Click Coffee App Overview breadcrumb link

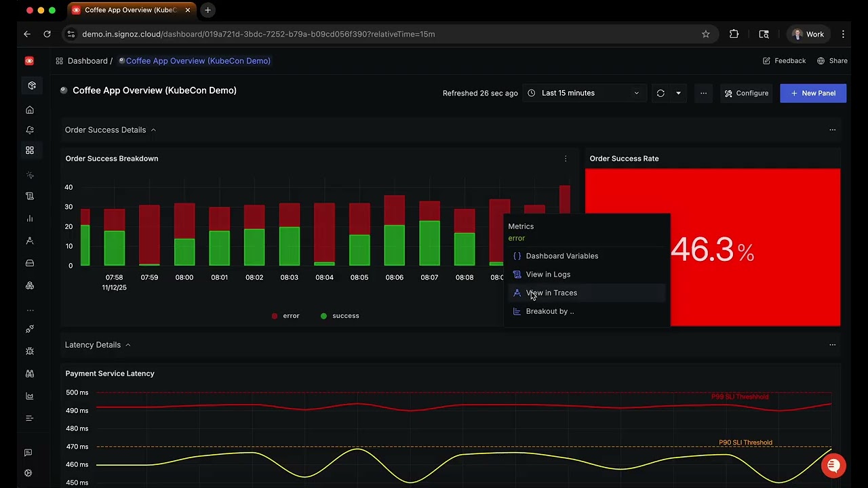[x=195, y=61]
